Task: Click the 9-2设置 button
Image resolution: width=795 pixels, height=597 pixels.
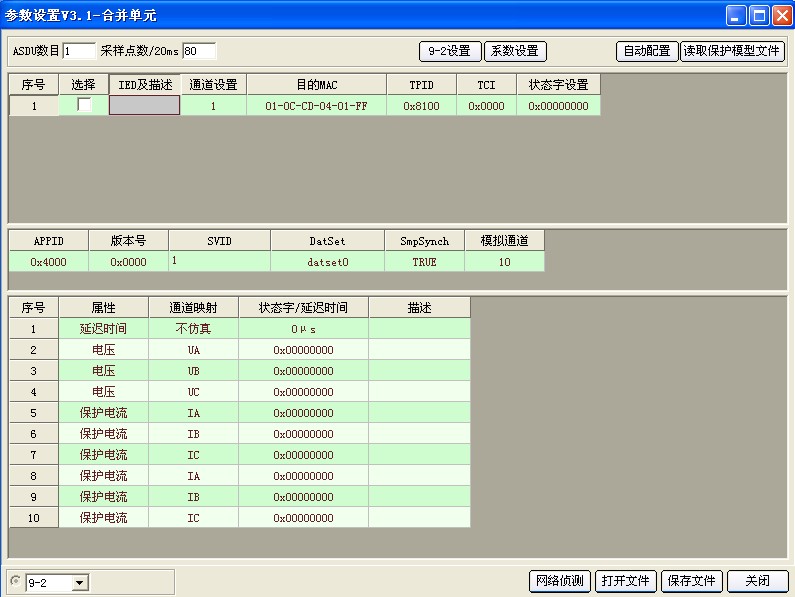Action: [449, 51]
